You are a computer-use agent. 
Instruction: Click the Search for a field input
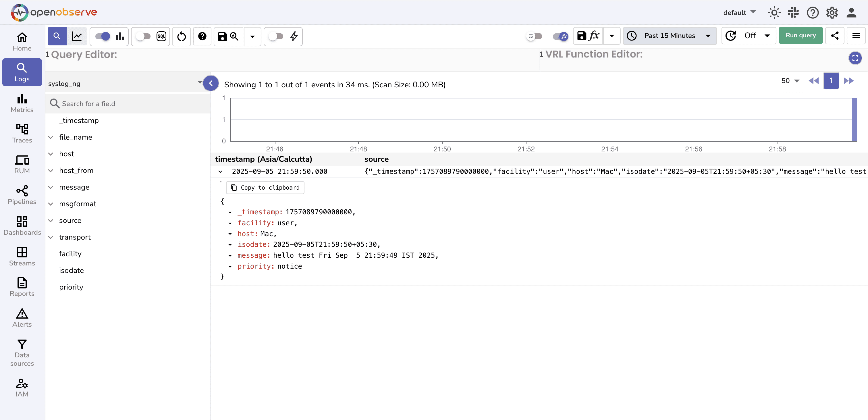point(128,104)
